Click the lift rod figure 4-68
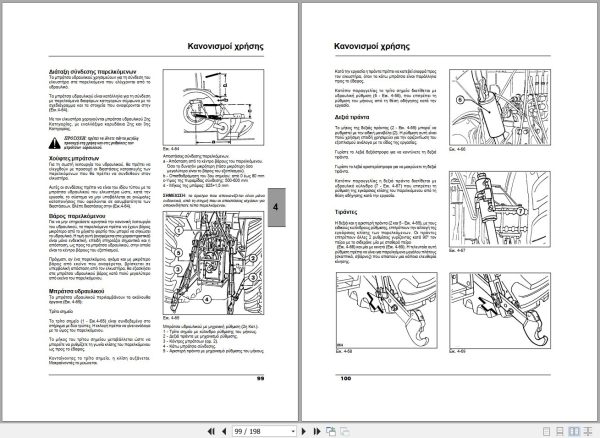Viewport: 600px width, 438px height. click(386, 310)
